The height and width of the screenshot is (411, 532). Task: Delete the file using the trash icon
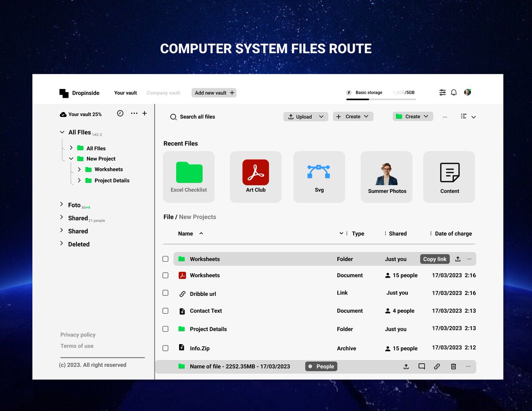(x=454, y=366)
